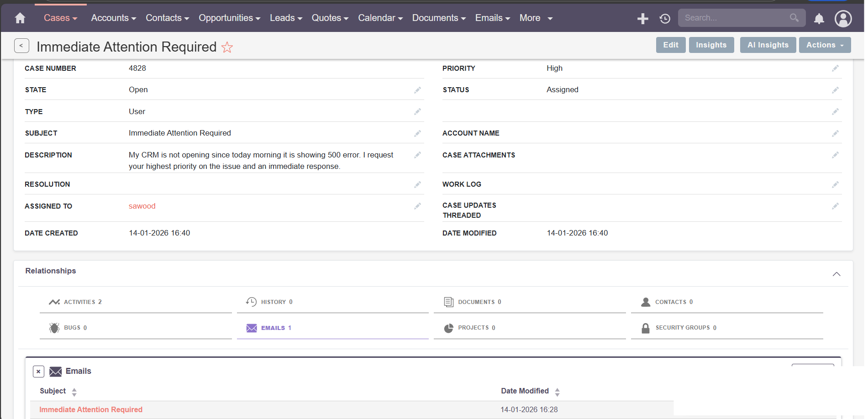Open the Actions dropdown
Viewport: 868px width, 419px height.
(x=825, y=45)
